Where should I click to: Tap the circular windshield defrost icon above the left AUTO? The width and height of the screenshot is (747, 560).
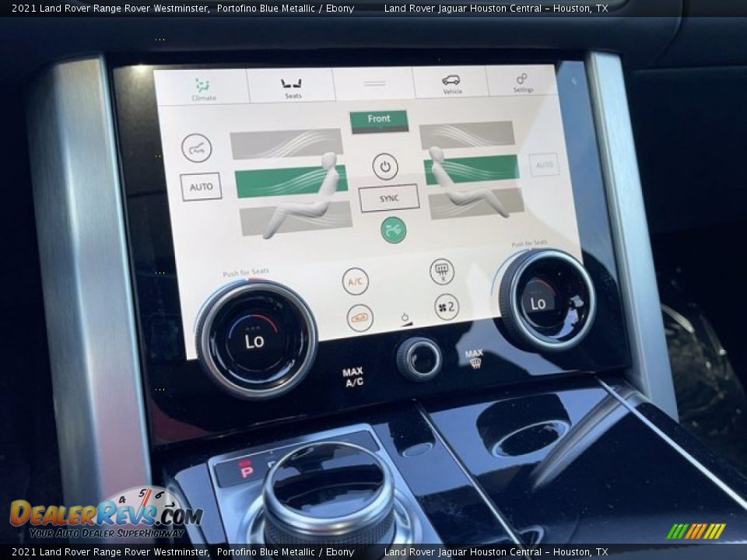(196, 148)
